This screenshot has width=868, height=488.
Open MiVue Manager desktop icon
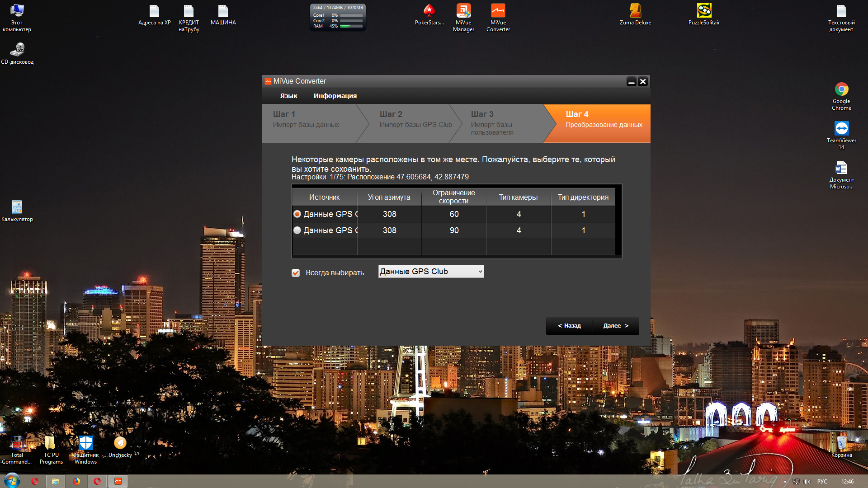463,11
